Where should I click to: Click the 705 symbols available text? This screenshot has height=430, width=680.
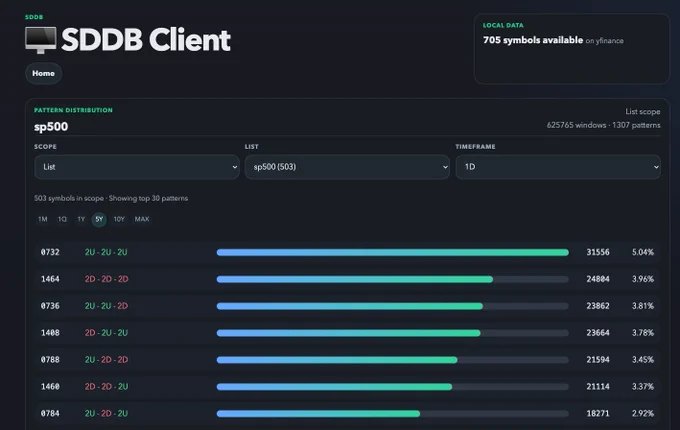point(533,40)
